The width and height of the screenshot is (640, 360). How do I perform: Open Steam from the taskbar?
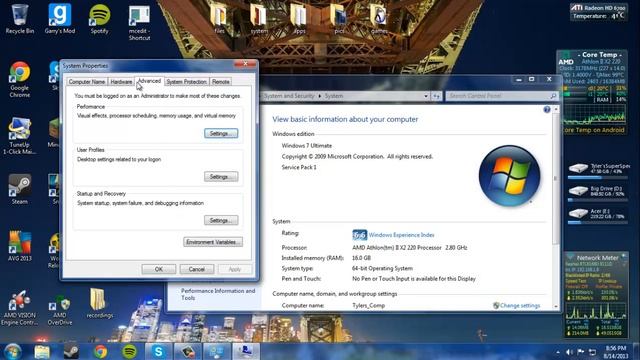pyautogui.click(x=71, y=351)
